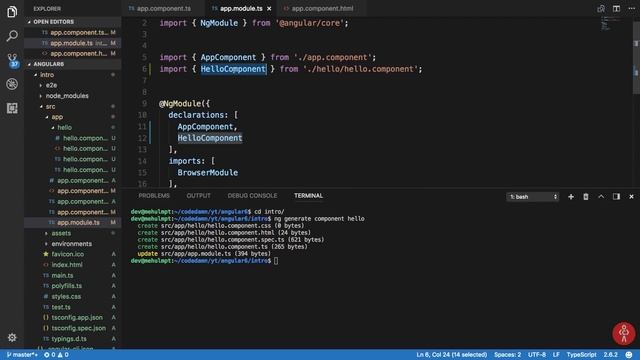
Task: Open main.ts in the file tree
Action: 73,276
